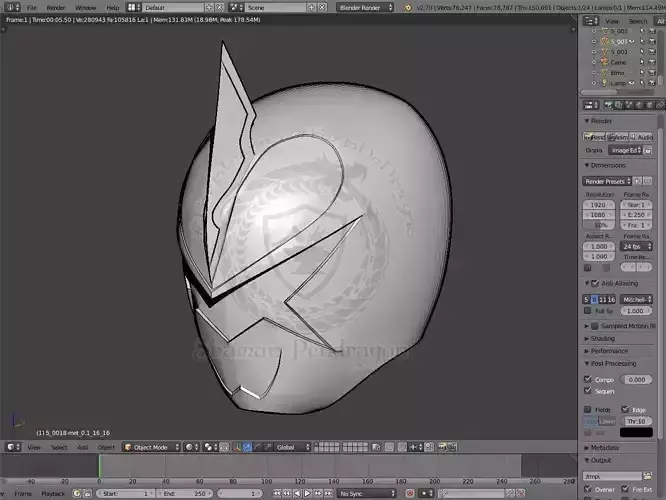Screen dimensions: 666x500
Task: Open the Object Mode dropdown
Action: click(x=151, y=447)
